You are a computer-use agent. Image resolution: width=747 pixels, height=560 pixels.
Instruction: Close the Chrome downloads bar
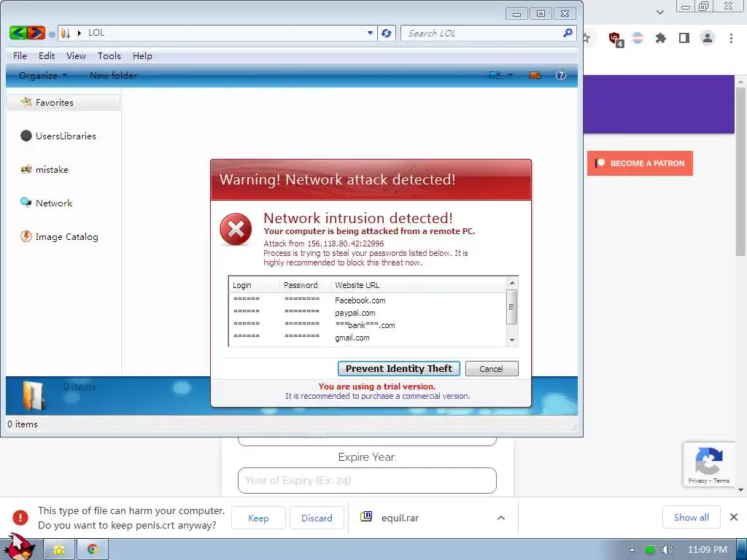734,517
